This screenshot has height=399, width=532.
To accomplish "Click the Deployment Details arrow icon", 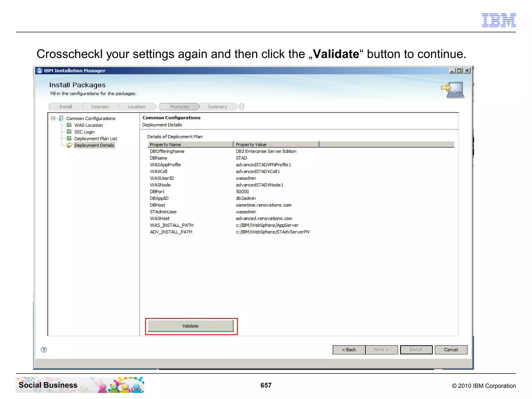I will 69,145.
